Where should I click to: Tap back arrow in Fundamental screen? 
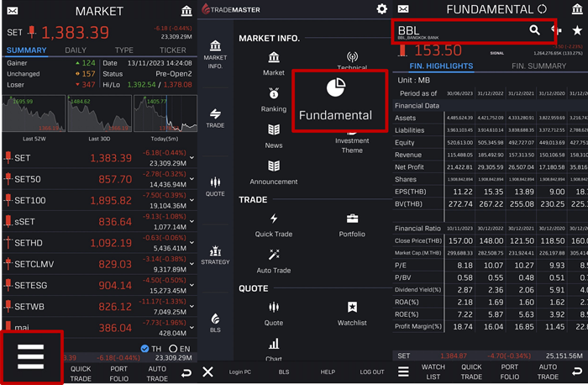[577, 372]
